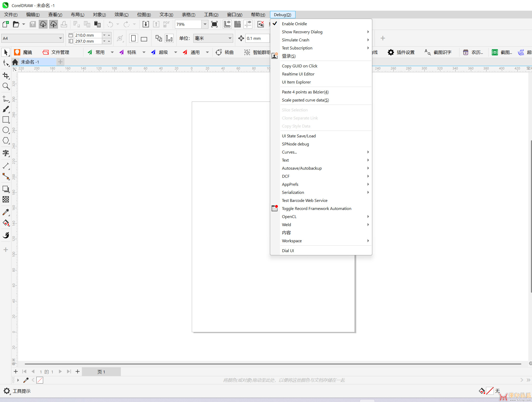Toggle Record Framework Automation
The width and height of the screenshot is (532, 402).
pyautogui.click(x=316, y=208)
